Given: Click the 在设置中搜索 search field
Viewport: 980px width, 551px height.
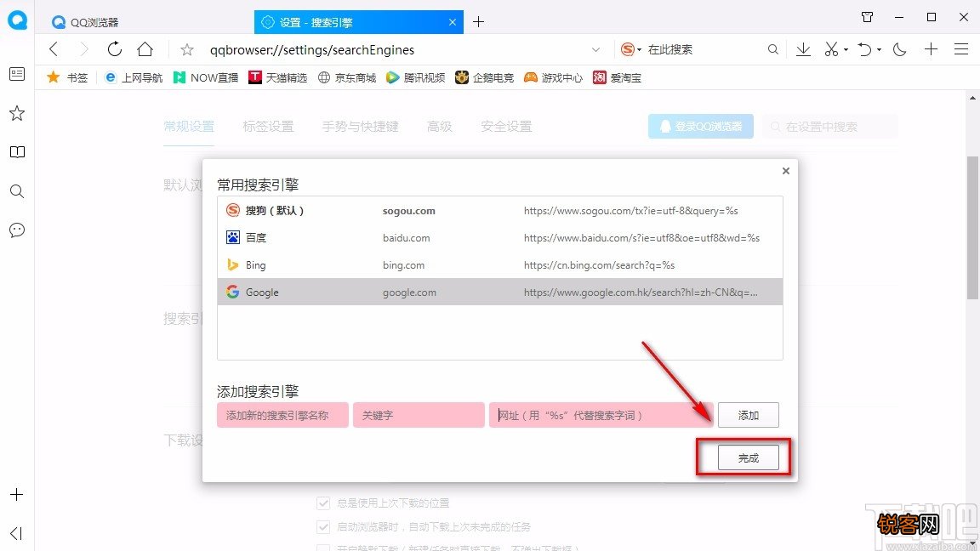Looking at the screenshot, I should [830, 126].
